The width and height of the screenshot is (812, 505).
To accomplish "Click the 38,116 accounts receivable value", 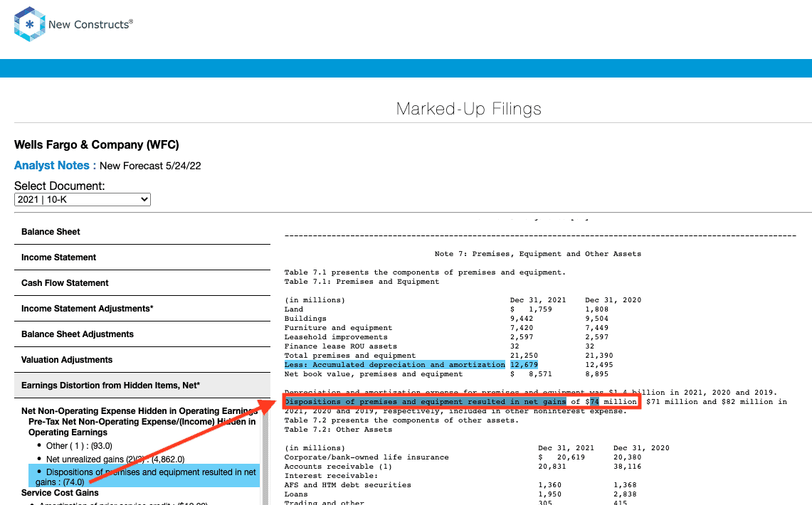I will pyautogui.click(x=627, y=467).
